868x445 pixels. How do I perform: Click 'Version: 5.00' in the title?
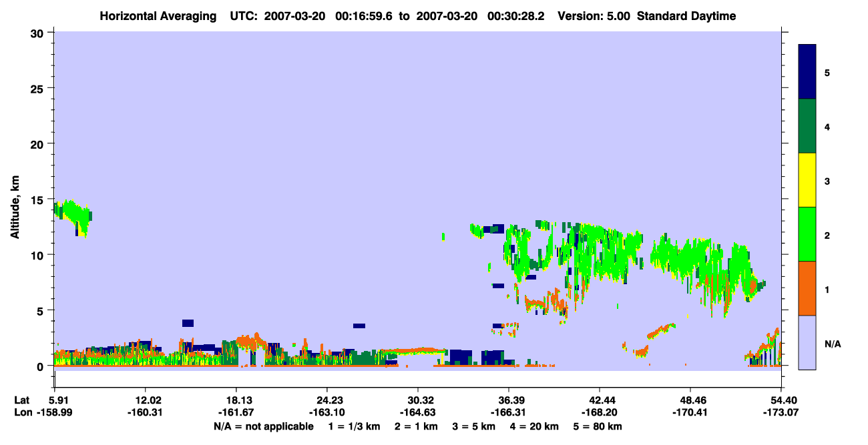point(594,16)
